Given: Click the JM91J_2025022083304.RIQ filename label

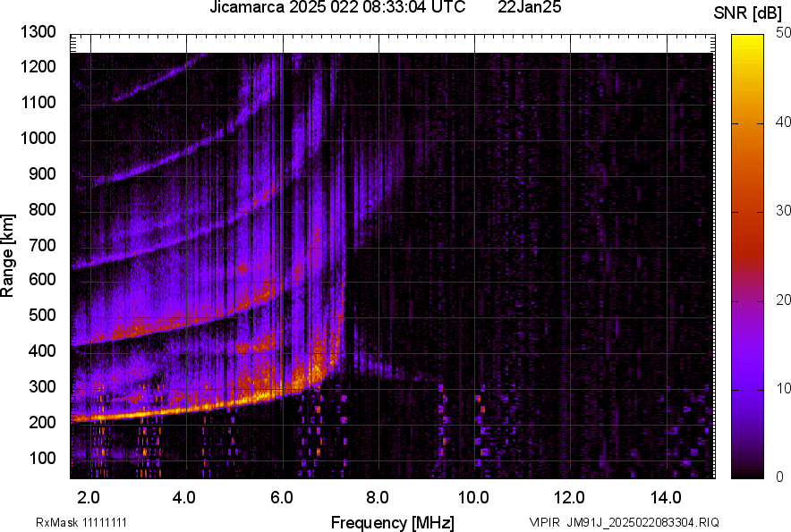Looking at the screenshot, I should (642, 522).
